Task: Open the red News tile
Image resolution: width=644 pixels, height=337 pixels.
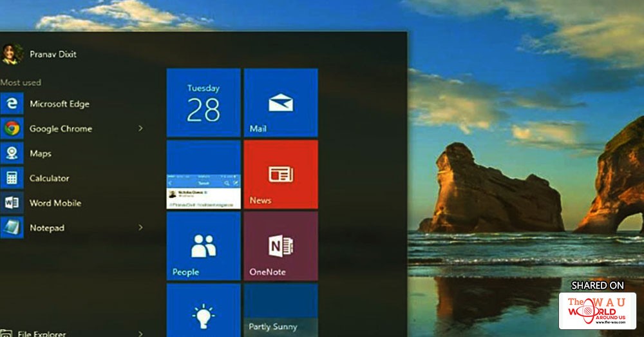Action: pos(280,175)
